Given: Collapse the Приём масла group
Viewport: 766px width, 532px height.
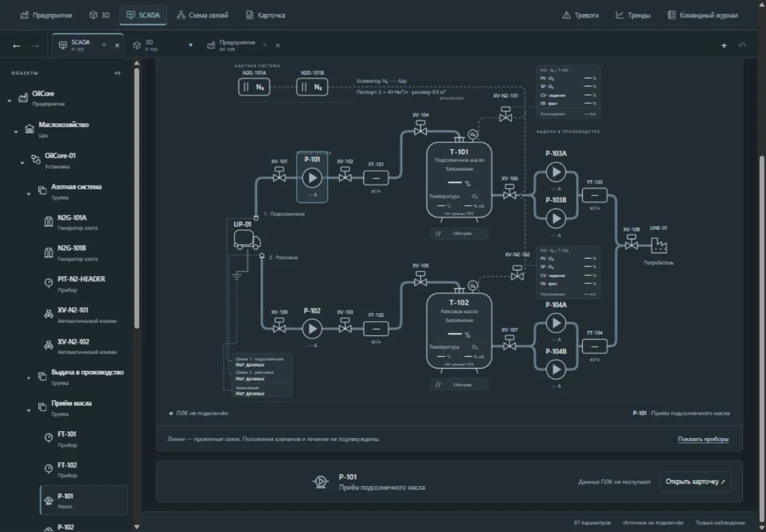Looking at the screenshot, I should (x=28, y=410).
